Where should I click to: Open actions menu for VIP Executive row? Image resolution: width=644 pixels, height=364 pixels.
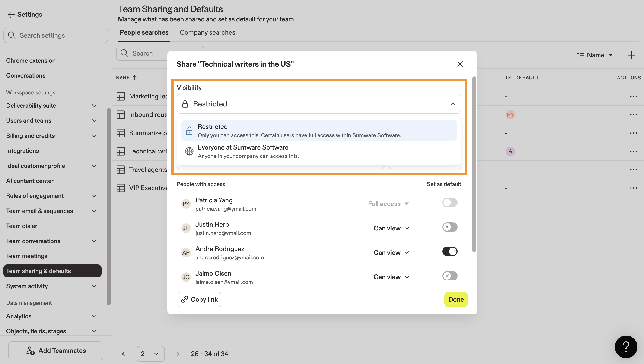coord(633,188)
